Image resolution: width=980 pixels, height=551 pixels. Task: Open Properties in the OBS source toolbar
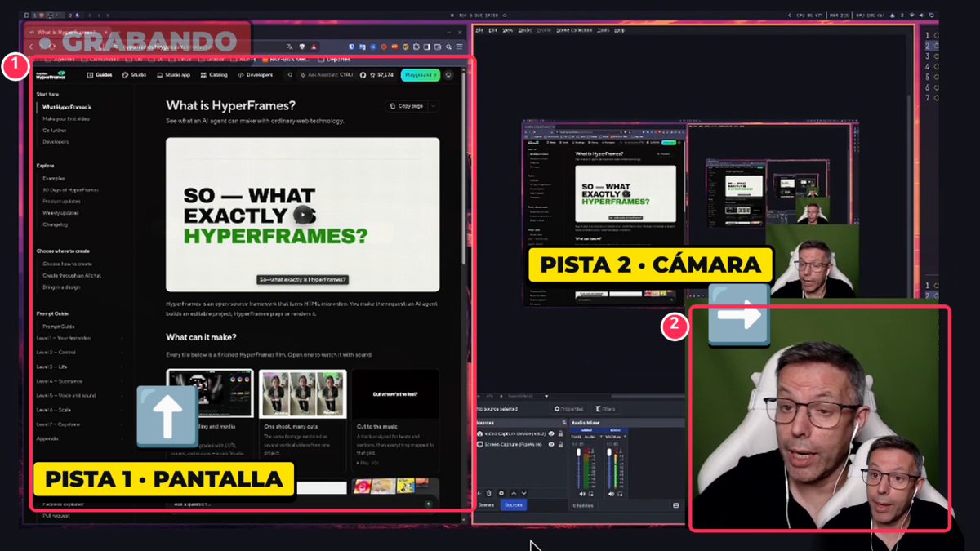tap(569, 409)
